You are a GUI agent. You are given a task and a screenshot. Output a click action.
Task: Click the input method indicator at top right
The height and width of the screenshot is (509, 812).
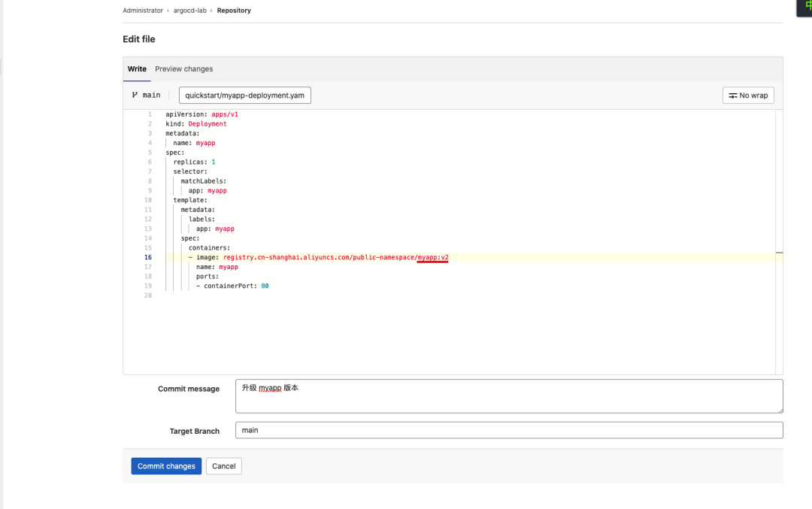click(806, 6)
